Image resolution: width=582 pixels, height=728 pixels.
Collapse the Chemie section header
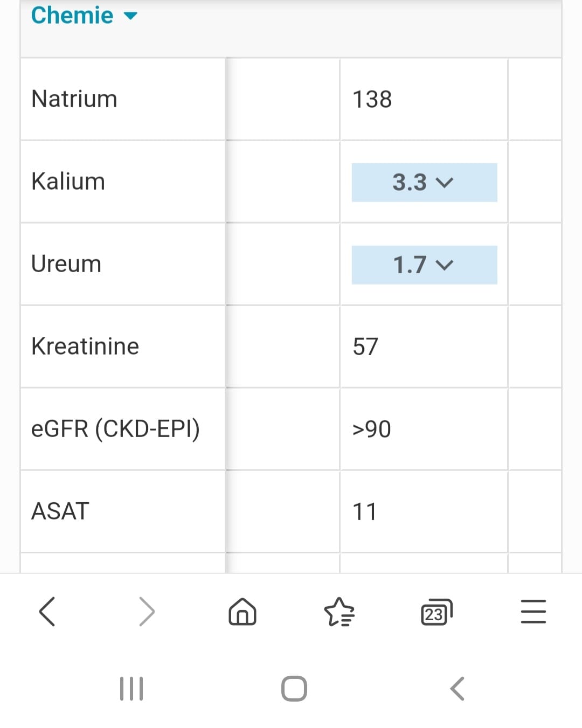84,15
